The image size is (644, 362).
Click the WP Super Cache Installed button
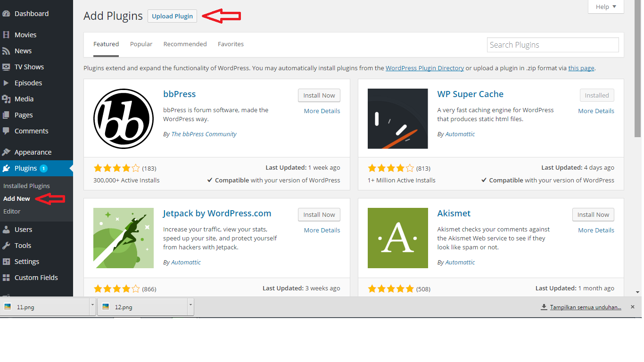597,95
